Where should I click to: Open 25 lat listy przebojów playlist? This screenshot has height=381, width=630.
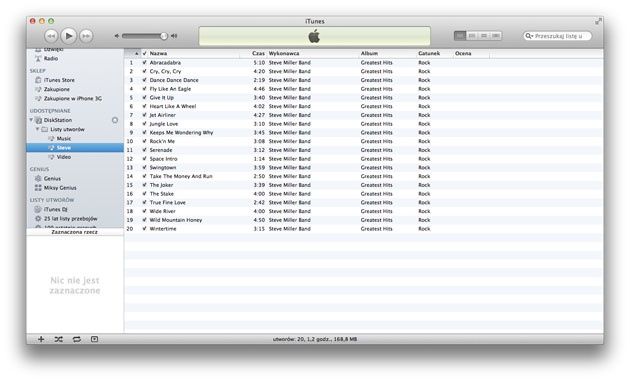pos(70,219)
